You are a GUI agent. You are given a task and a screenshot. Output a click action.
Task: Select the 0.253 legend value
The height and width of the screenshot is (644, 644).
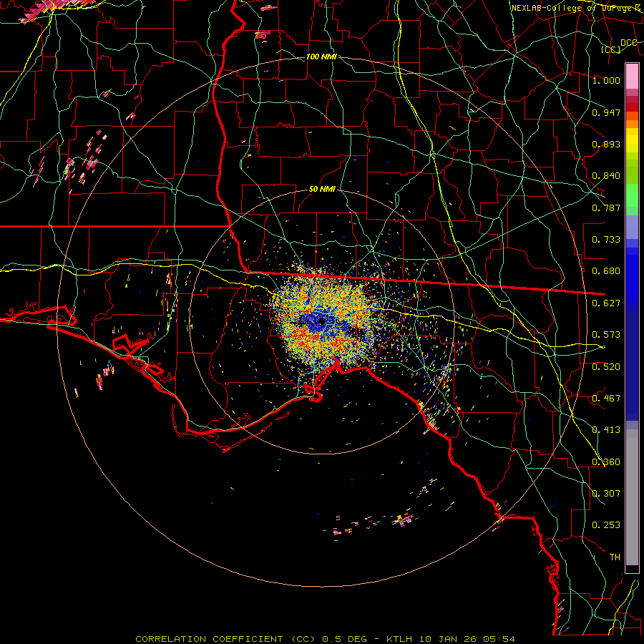pos(606,525)
